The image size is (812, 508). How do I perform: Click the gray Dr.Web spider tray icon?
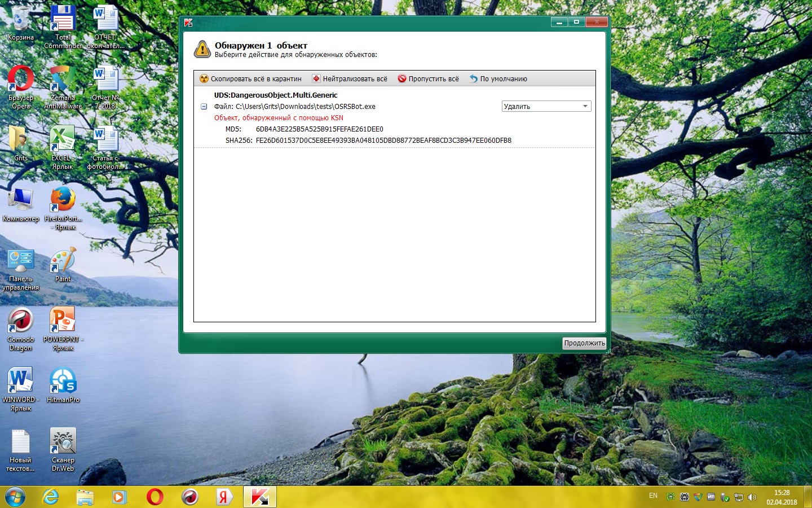[684, 497]
